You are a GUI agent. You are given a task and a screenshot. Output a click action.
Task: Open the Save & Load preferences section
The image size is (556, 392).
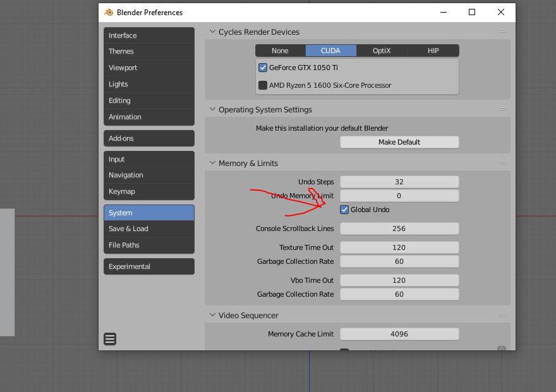coord(149,229)
